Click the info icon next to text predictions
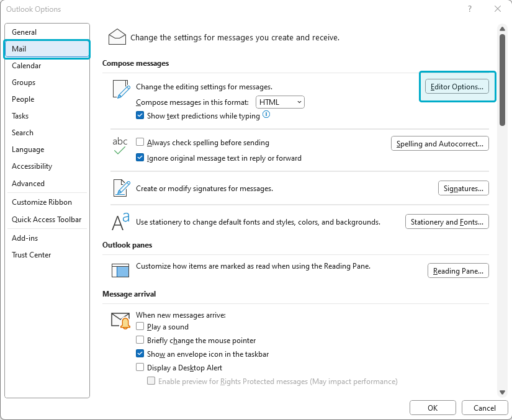Screen dimensions: 512x420 (266, 114)
